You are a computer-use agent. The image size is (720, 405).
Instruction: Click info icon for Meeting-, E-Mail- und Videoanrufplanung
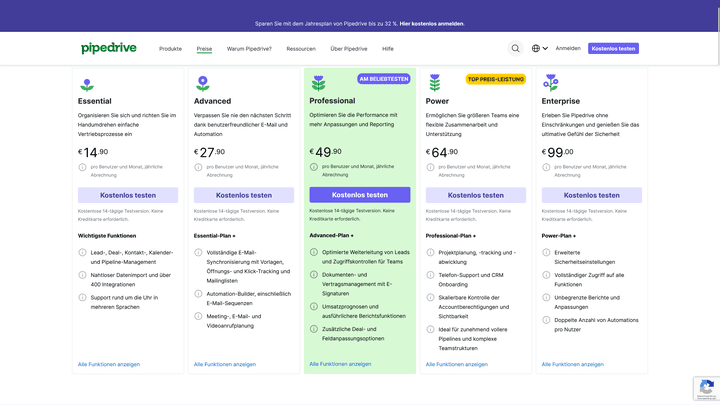coord(198,316)
